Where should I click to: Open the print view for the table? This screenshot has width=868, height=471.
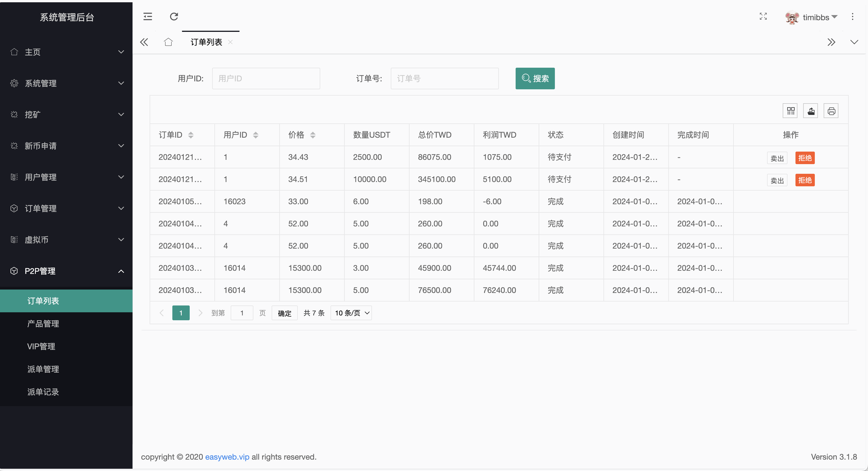tap(831, 111)
